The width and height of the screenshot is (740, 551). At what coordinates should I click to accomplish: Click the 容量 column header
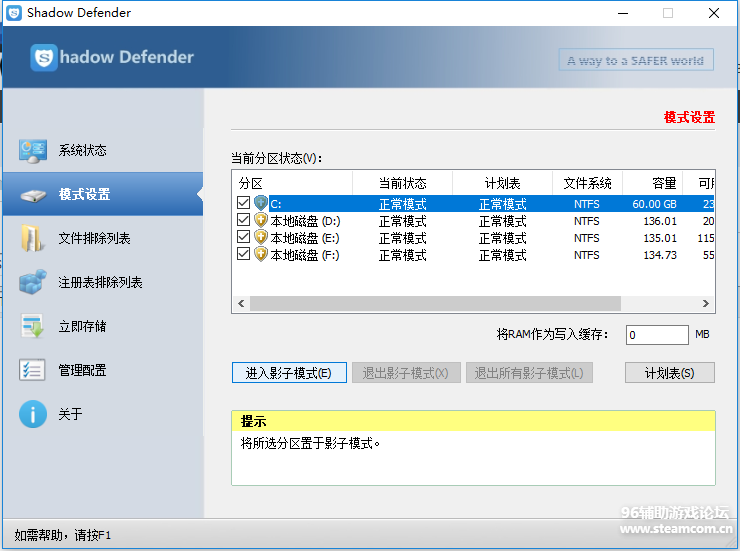pyautogui.click(x=664, y=184)
